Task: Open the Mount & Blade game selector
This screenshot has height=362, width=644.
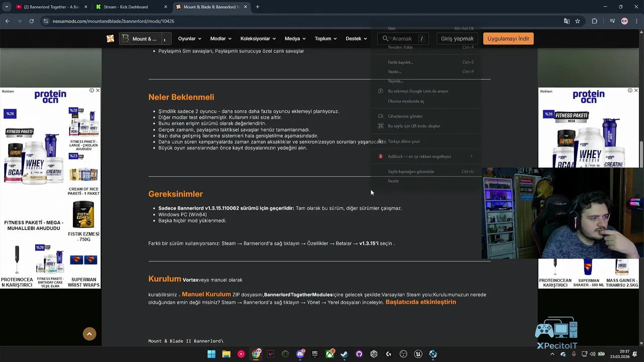Action: tap(145, 39)
